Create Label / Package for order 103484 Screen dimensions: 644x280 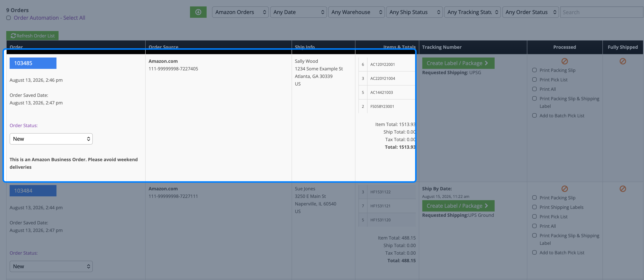(458, 206)
